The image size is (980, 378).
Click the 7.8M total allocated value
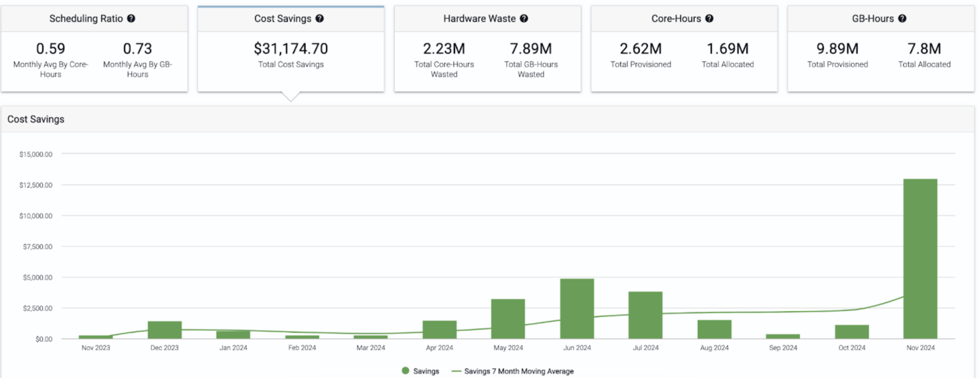click(x=924, y=49)
